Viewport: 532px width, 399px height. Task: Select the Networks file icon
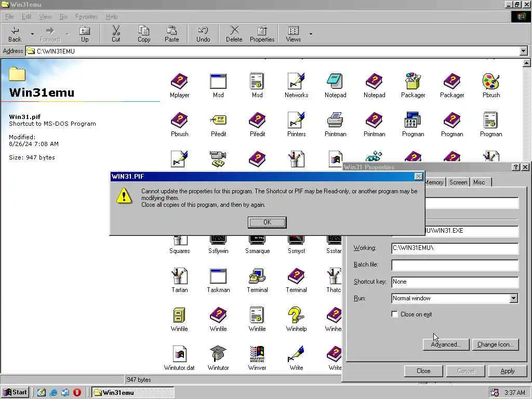point(296,82)
